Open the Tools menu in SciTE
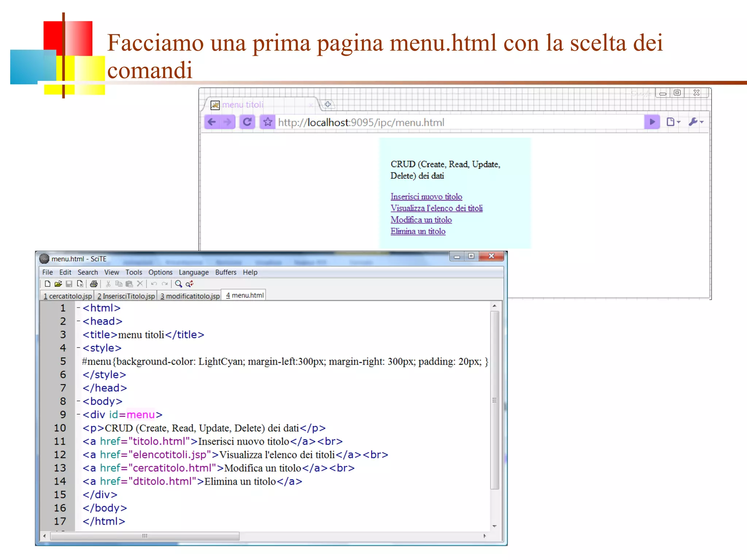The image size is (747, 560). pos(134,272)
